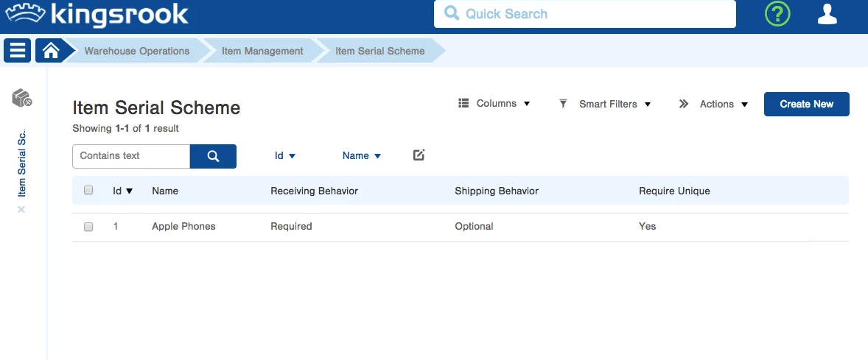Navigate to Item Management breadcrumb
The image size is (868, 360).
(x=262, y=51)
